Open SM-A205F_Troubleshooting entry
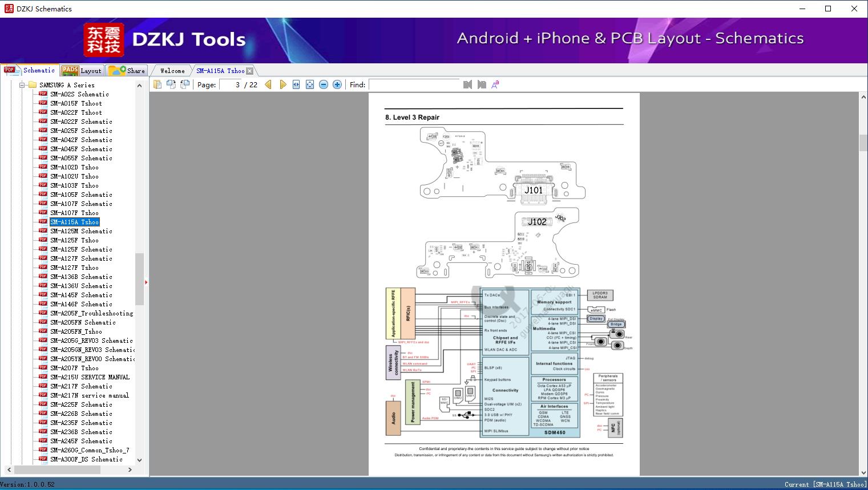Image resolution: width=868 pixels, height=490 pixels. tap(91, 313)
